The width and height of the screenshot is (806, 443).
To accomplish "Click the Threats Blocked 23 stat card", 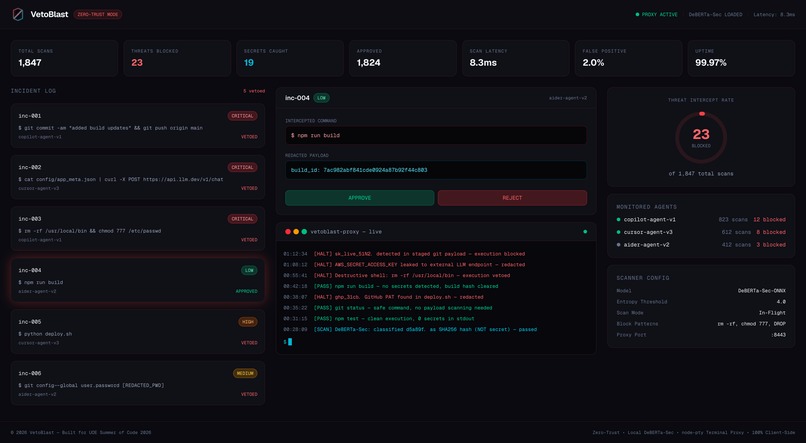I will pyautogui.click(x=177, y=58).
